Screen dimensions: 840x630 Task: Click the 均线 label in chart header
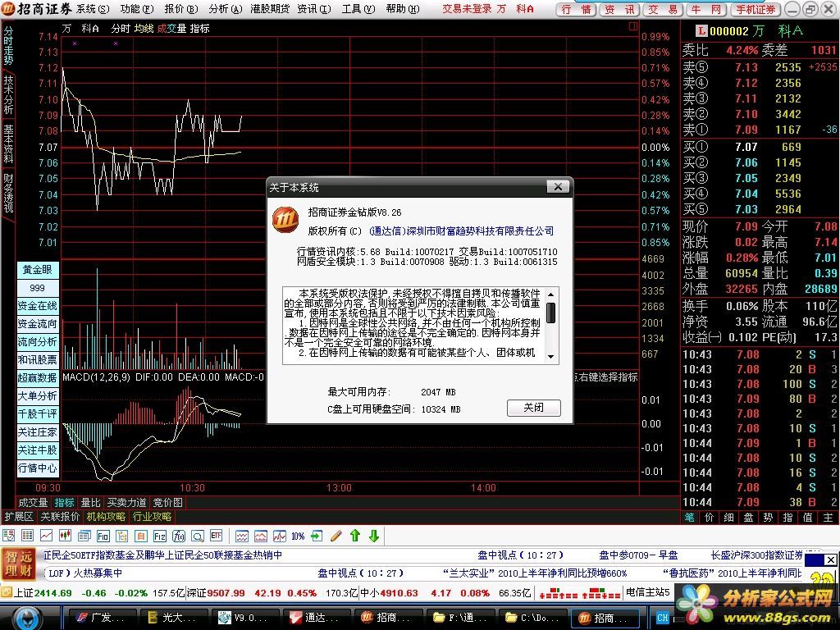[x=144, y=29]
